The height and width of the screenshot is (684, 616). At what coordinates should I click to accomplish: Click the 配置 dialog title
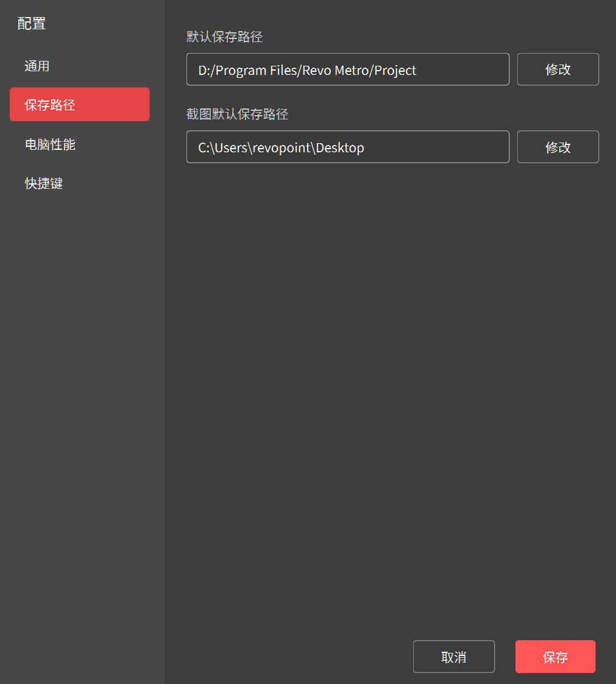[x=32, y=24]
